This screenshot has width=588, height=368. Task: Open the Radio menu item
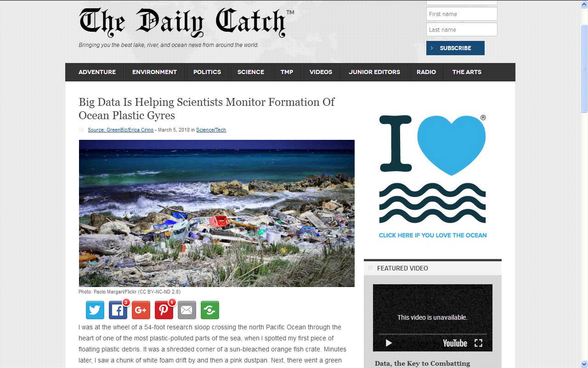point(426,72)
